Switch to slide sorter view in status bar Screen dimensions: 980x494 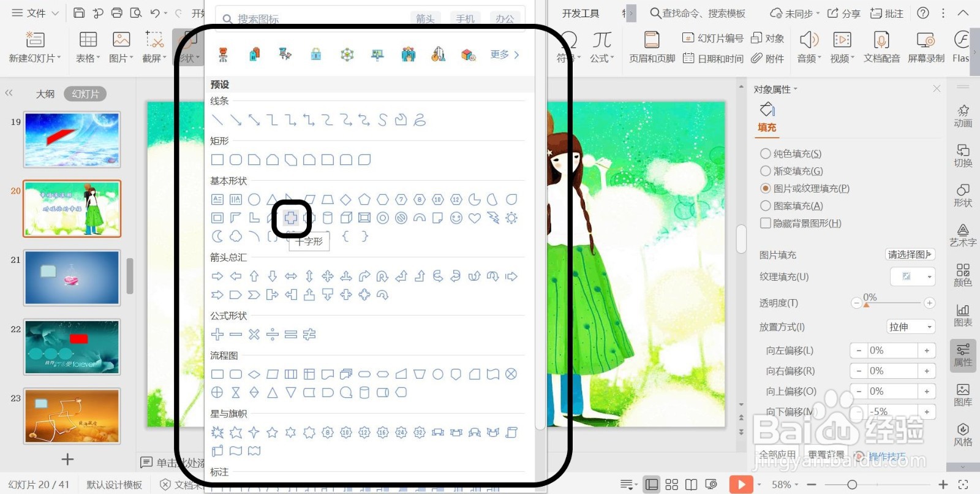tap(672, 485)
